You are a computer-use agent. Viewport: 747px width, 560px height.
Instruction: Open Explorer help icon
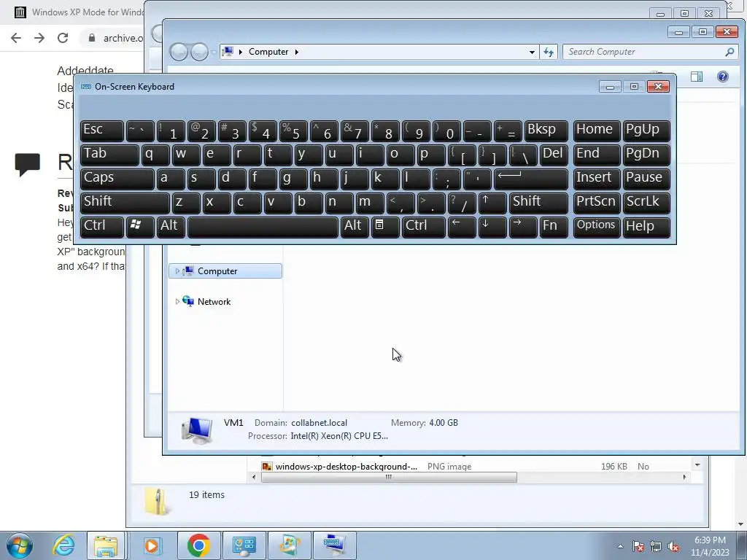click(722, 77)
